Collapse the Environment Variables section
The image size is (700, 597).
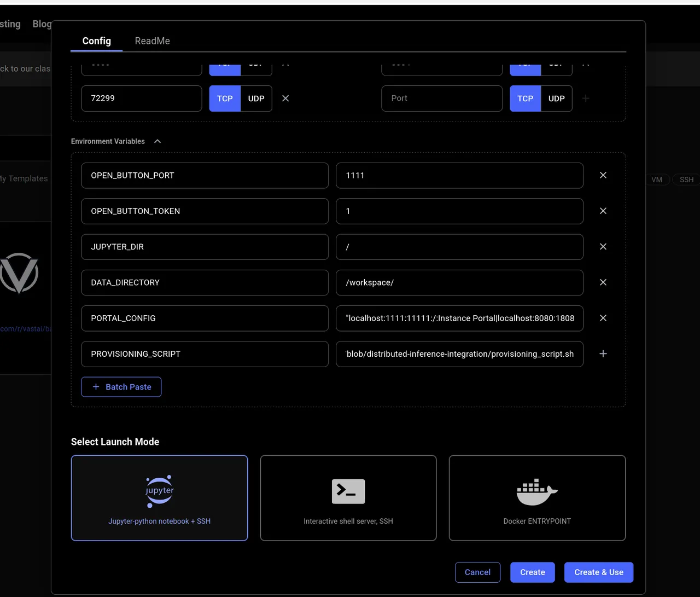[x=157, y=141]
